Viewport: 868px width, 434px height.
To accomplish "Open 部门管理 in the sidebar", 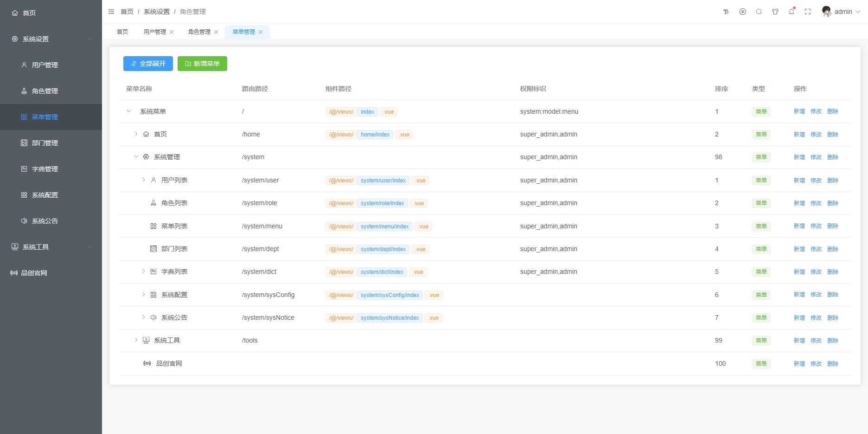I will pos(45,143).
